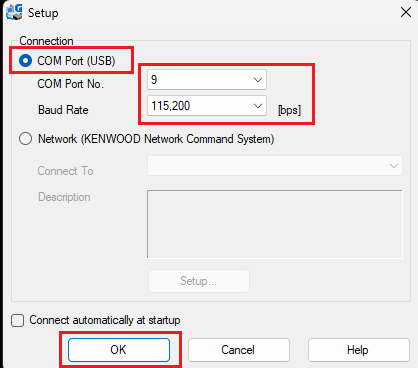The height and width of the screenshot is (368, 418).
Task: Confirm settings with the OK button
Action: (119, 350)
